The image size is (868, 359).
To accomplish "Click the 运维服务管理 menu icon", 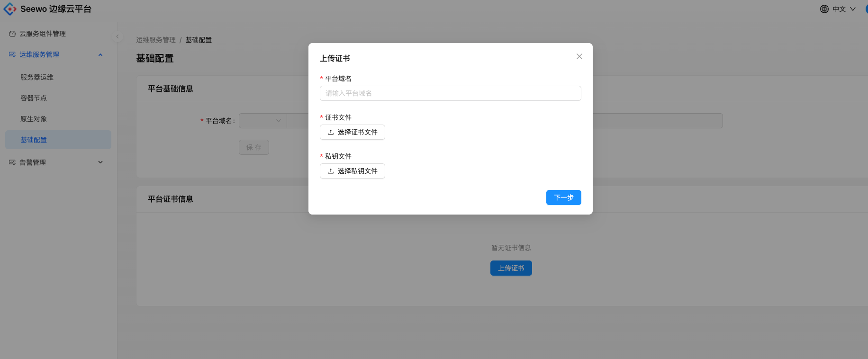I will coord(12,54).
